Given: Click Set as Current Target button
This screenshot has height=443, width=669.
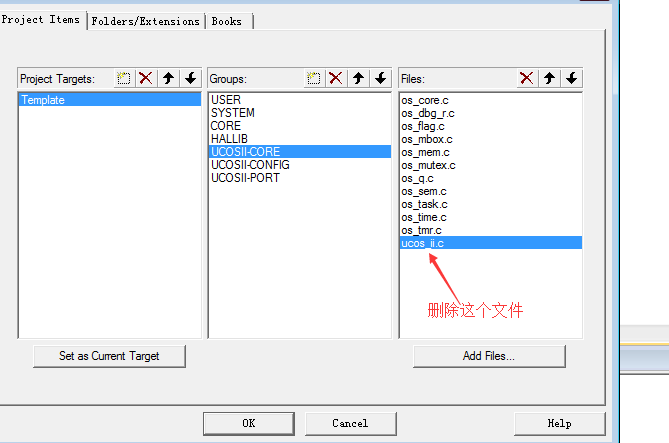Looking at the screenshot, I should (x=109, y=356).
